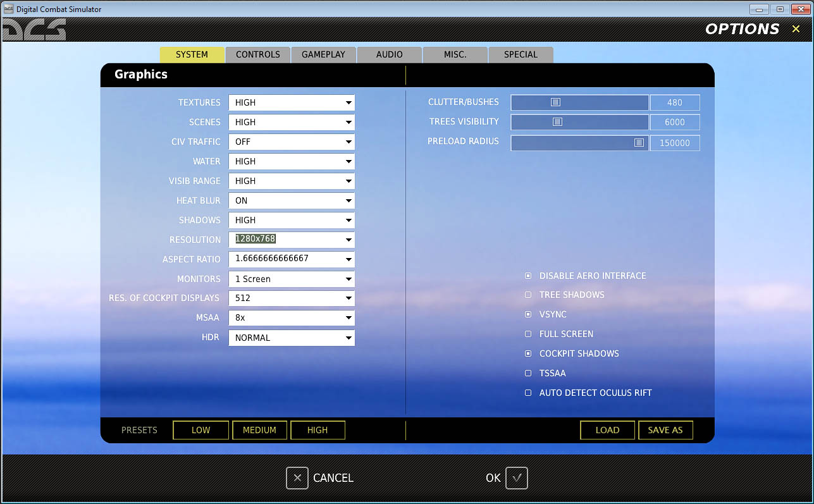
Task: Expand the Aspect Ratio dropdown
Action: tap(292, 259)
